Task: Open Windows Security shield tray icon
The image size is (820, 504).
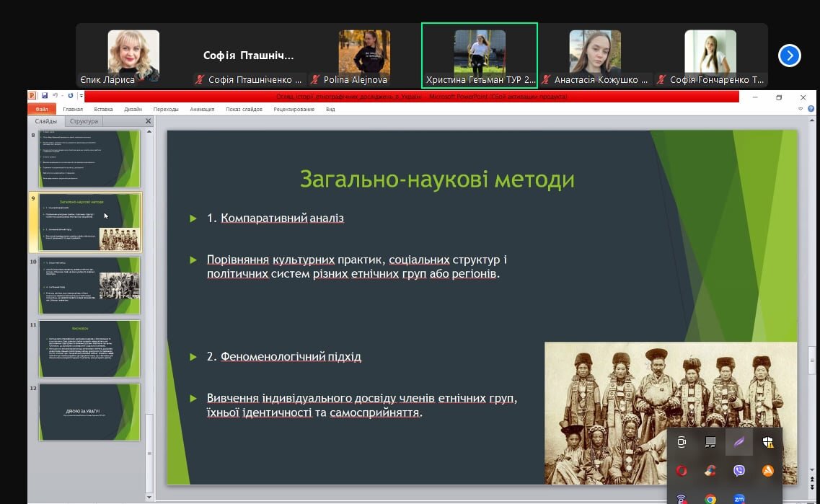Action: tap(767, 442)
